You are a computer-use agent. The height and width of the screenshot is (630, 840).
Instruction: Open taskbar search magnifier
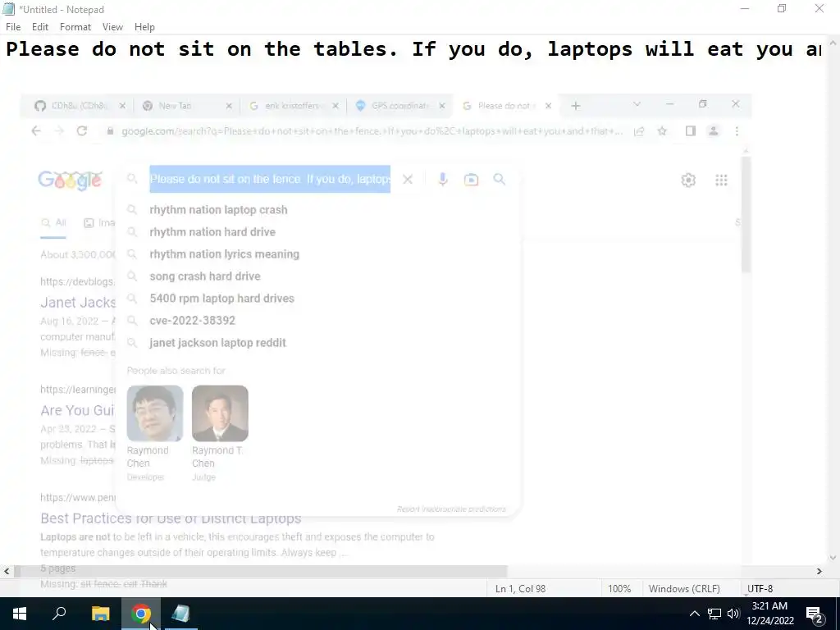59,614
